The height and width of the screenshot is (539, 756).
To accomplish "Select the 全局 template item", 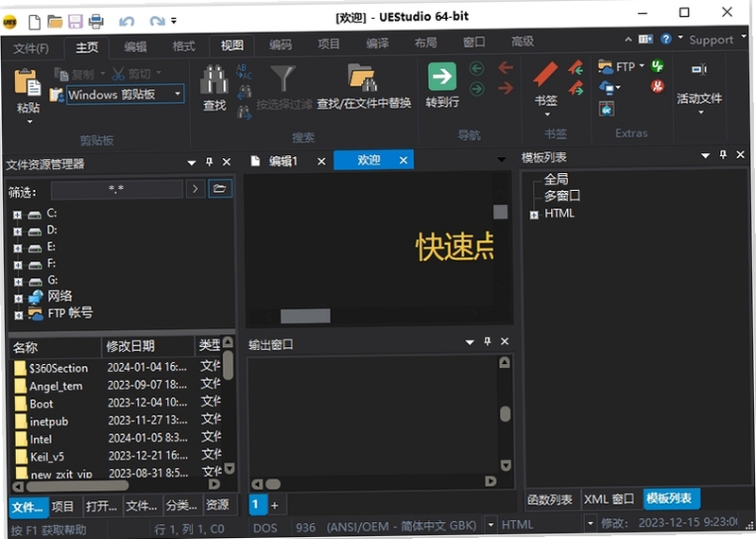I will 556,179.
